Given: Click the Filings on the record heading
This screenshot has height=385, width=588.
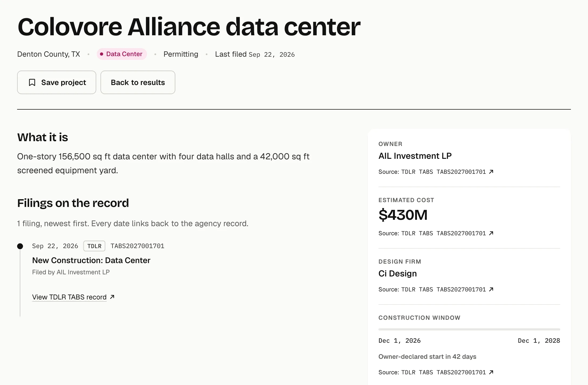Looking at the screenshot, I should [x=73, y=203].
